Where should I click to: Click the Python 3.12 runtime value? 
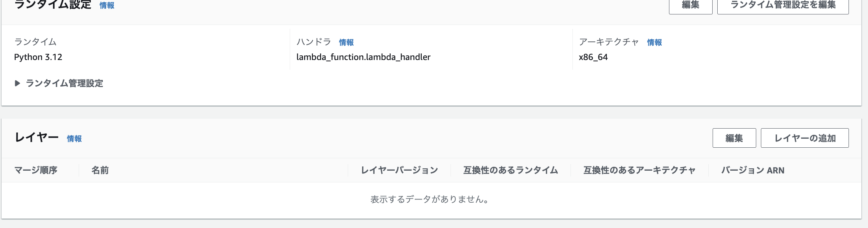(38, 57)
